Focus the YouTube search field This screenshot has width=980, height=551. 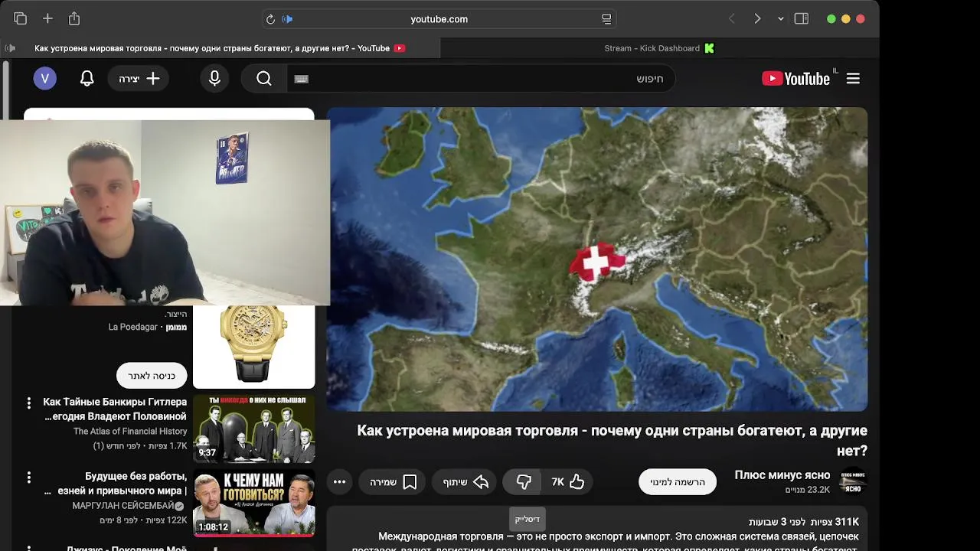pyautogui.click(x=481, y=78)
